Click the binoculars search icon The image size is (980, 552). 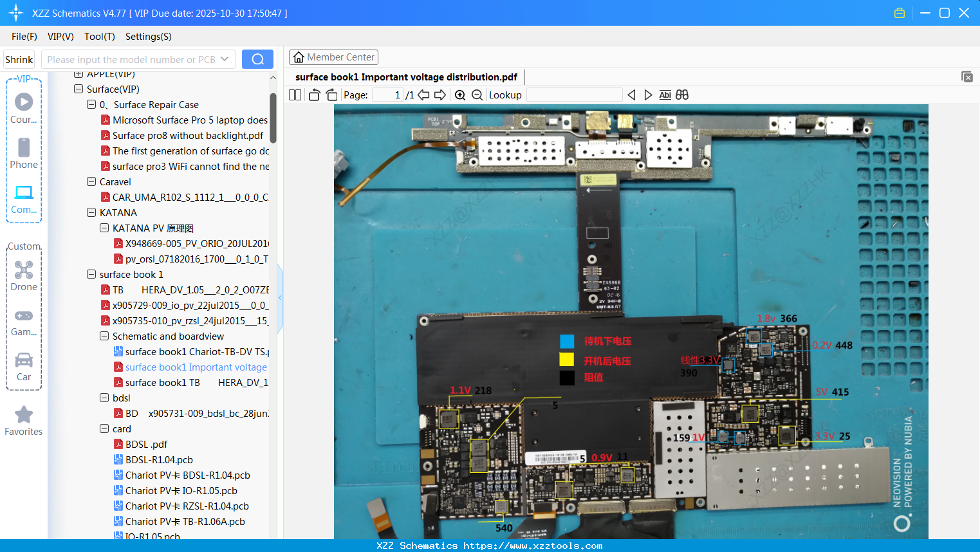pyautogui.click(x=682, y=95)
